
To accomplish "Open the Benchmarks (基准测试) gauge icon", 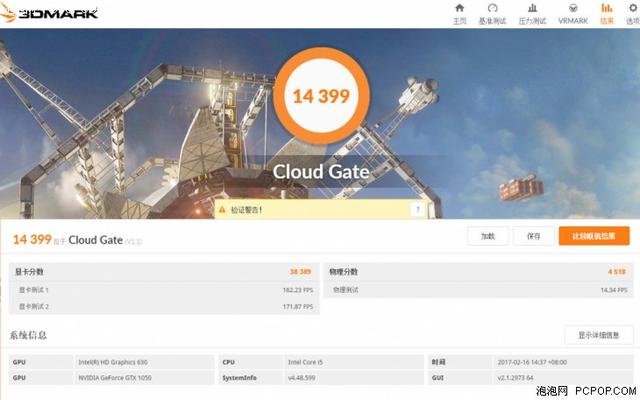I will coord(492,8).
